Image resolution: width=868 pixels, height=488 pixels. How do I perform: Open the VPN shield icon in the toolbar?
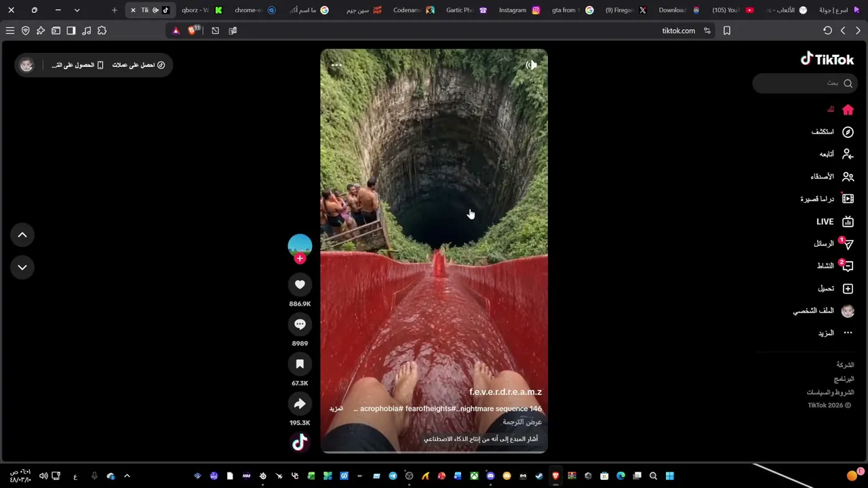coord(26,30)
